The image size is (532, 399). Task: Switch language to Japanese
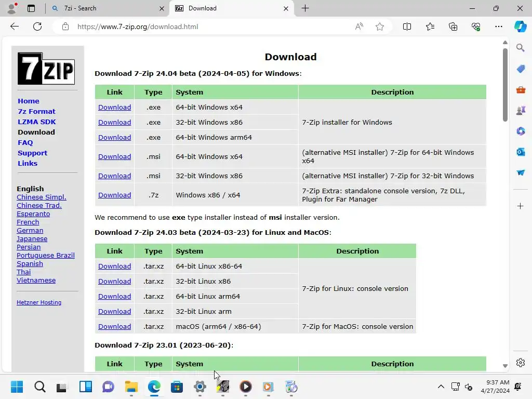click(x=32, y=239)
